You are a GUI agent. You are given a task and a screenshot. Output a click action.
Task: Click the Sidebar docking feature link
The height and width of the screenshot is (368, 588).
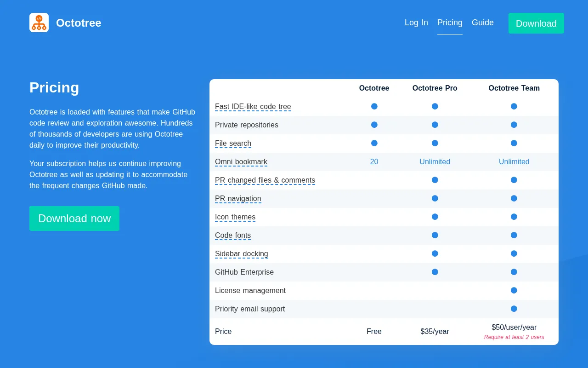click(x=242, y=254)
